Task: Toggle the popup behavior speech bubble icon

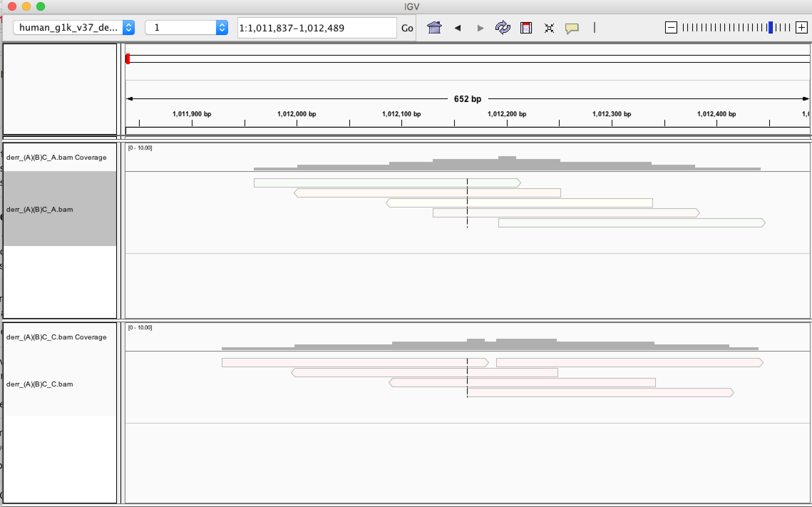Action: point(572,28)
